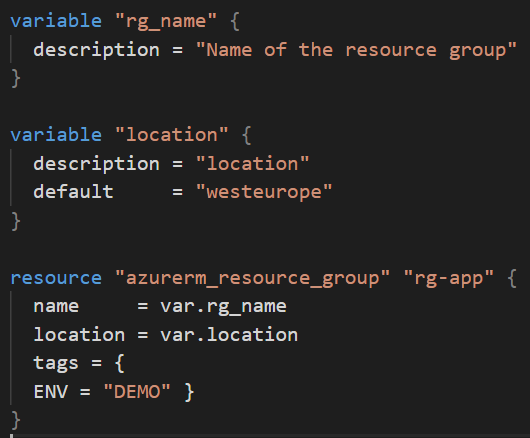This screenshot has height=438, width=530.
Task: Click the "azurerm_resource_group" type string
Action: point(252,279)
